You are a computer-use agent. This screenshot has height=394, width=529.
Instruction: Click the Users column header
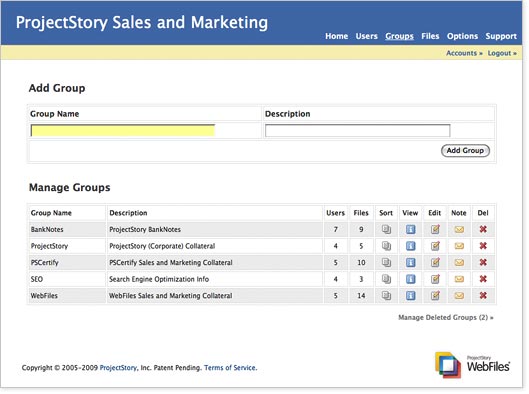pyautogui.click(x=335, y=213)
